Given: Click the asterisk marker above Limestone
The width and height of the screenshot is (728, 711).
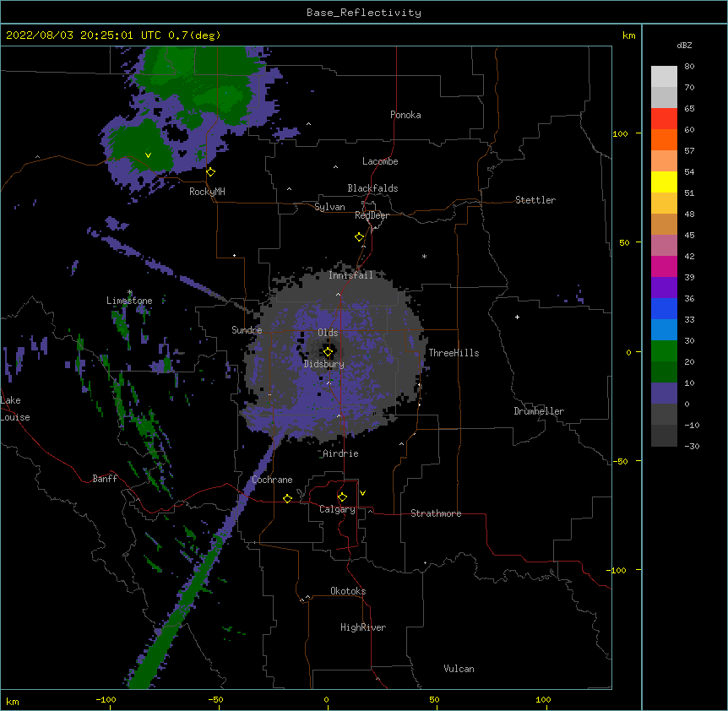Looking at the screenshot, I should coord(130,292).
